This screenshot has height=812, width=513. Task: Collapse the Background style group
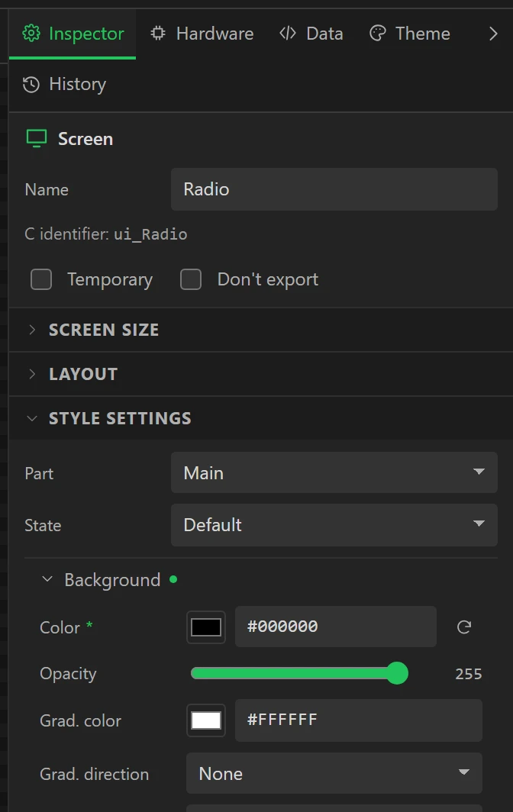click(x=47, y=579)
